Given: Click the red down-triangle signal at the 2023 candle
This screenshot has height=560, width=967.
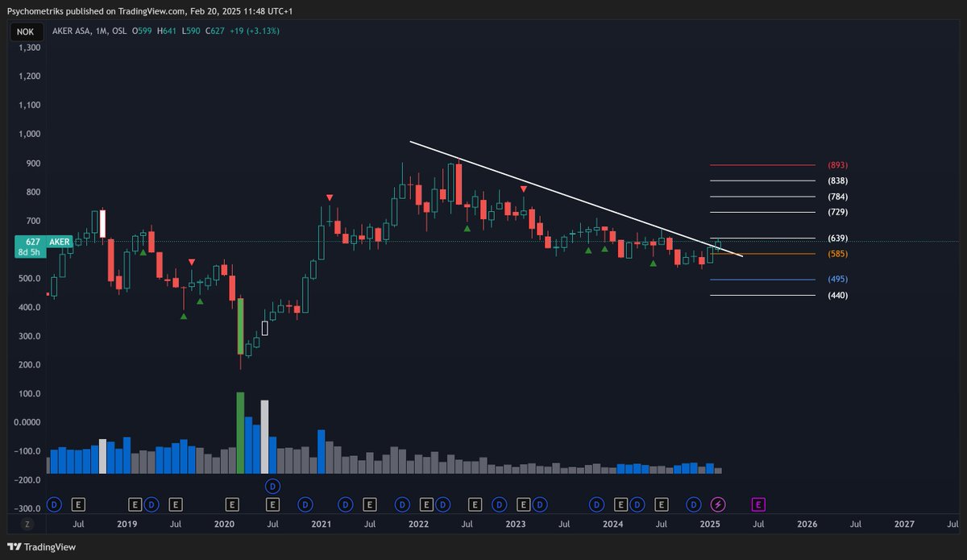Looking at the screenshot, I should [x=524, y=189].
